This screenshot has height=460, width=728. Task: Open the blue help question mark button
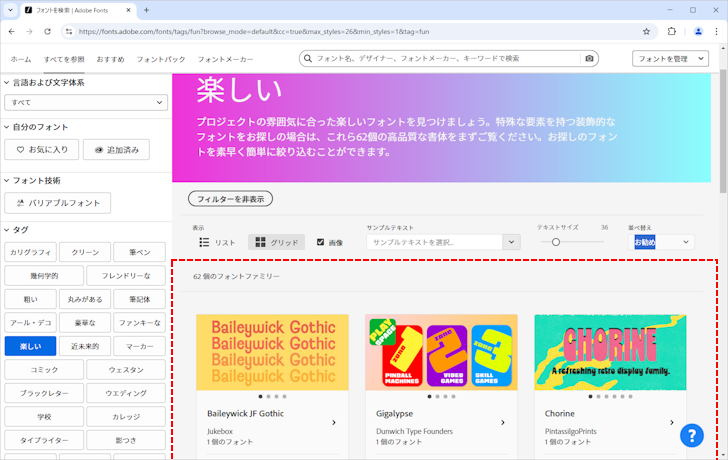pyautogui.click(x=692, y=435)
